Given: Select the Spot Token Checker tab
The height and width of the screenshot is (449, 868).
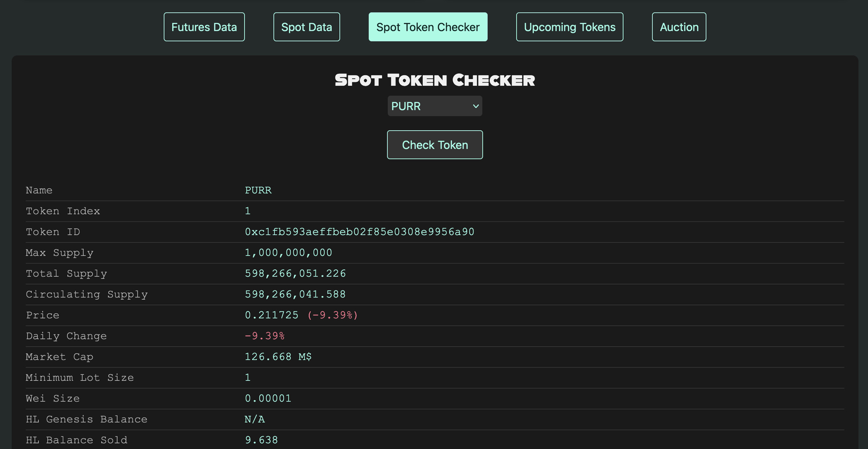Looking at the screenshot, I should pyautogui.click(x=428, y=27).
